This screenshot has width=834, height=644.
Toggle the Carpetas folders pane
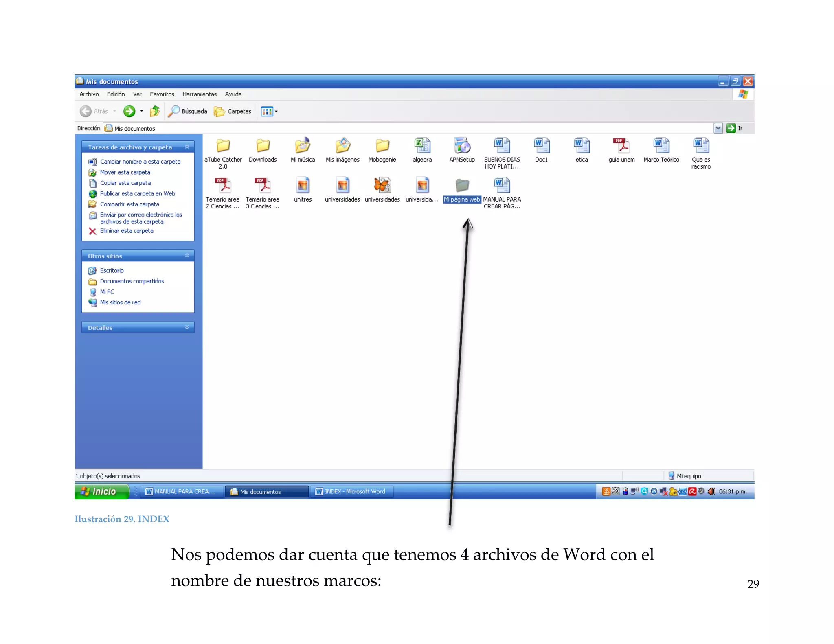(x=233, y=111)
